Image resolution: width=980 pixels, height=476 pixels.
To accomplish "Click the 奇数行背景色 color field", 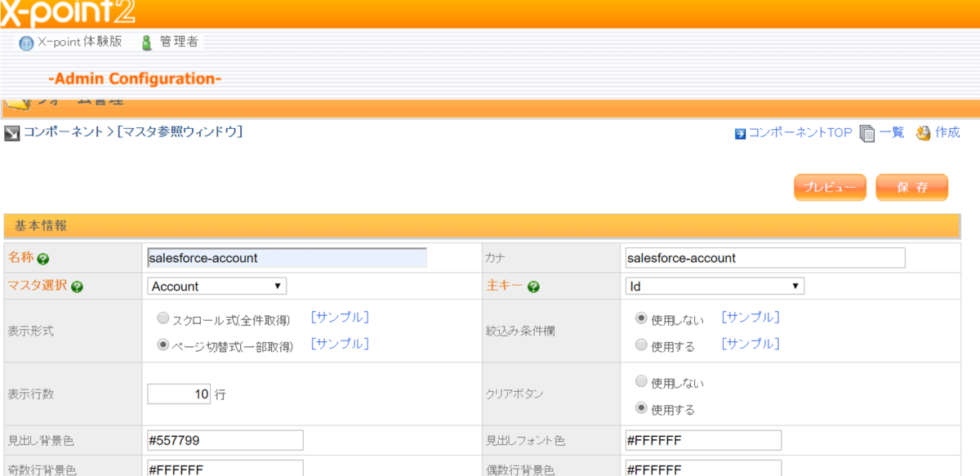I will (x=225, y=469).
